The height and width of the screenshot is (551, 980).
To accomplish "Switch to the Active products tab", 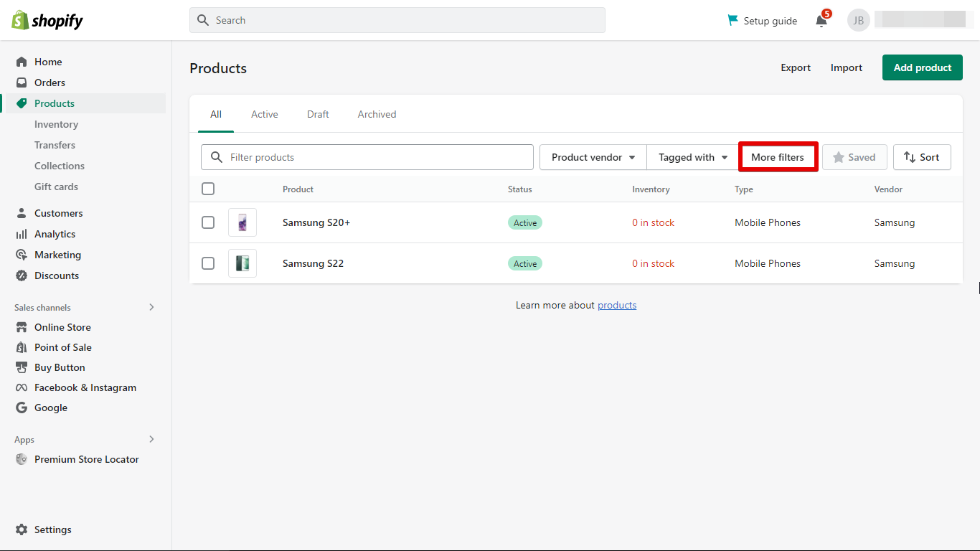I will point(264,114).
